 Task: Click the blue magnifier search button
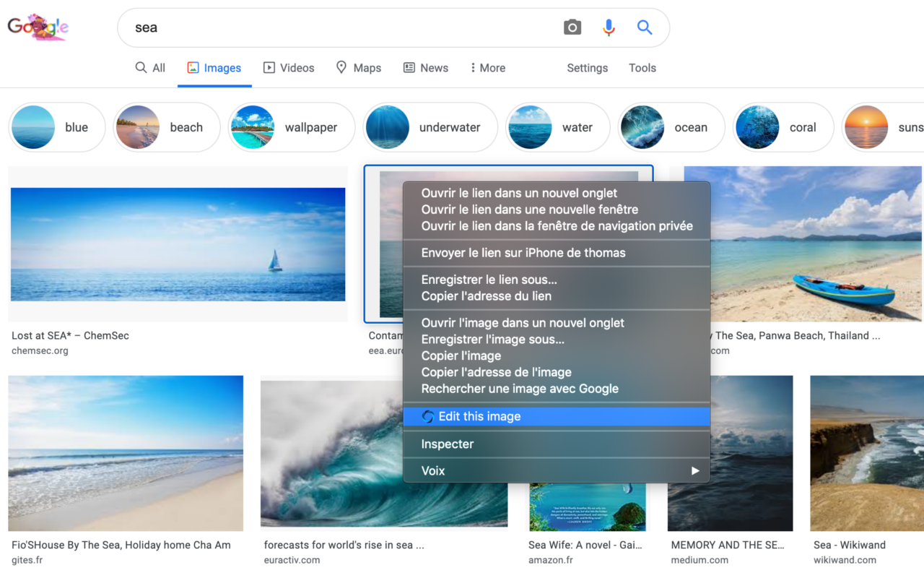point(645,27)
